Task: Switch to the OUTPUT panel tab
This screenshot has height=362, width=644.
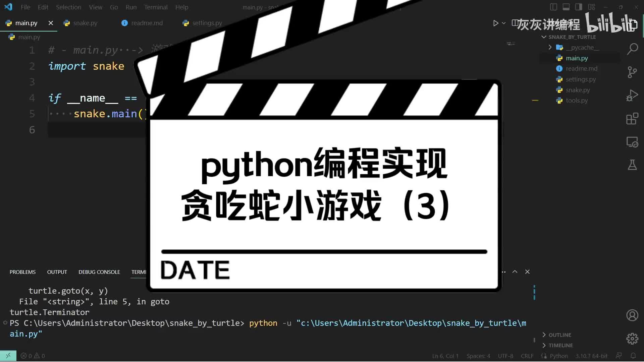Action: [57, 272]
